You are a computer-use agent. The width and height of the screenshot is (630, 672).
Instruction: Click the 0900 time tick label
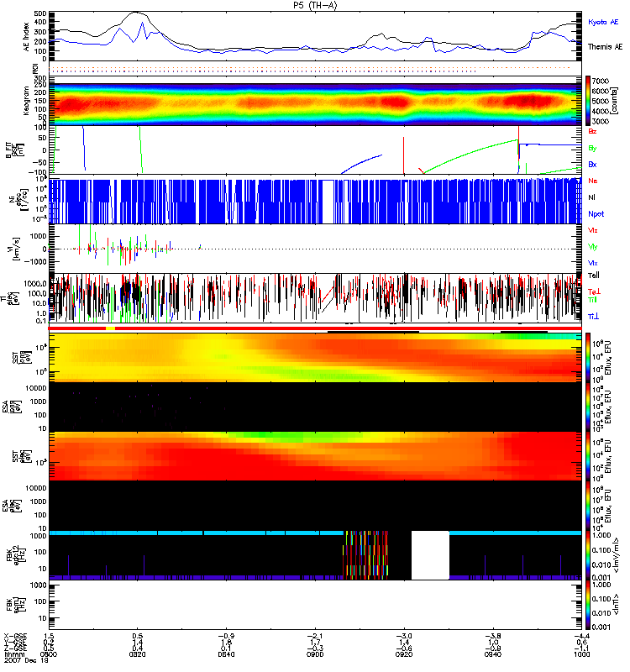click(x=315, y=654)
